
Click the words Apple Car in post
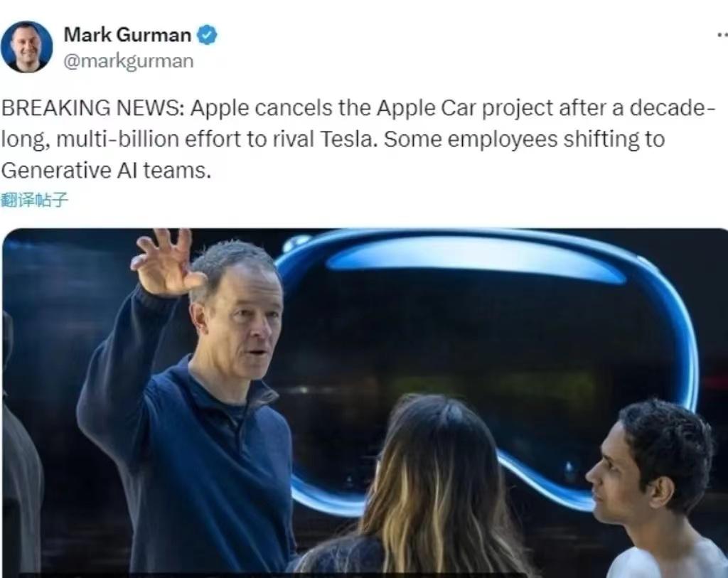pos(427,108)
